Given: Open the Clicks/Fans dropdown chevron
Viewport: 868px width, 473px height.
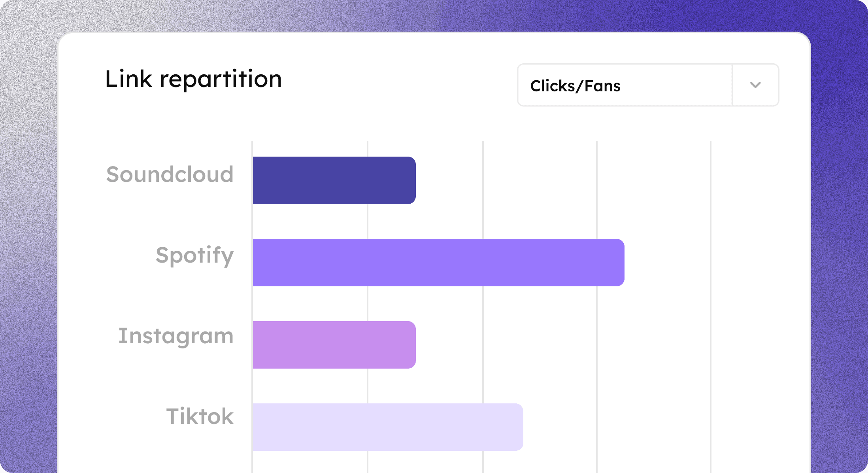Looking at the screenshot, I should 755,85.
